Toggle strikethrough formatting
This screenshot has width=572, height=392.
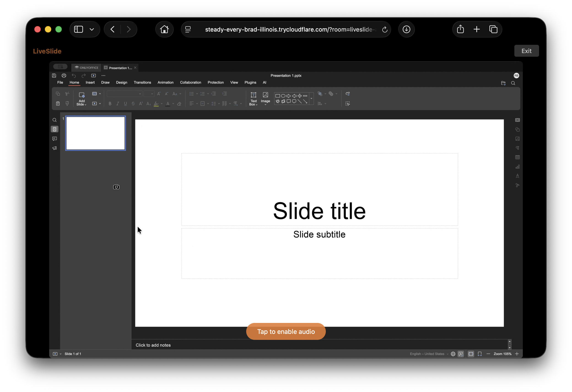click(133, 104)
